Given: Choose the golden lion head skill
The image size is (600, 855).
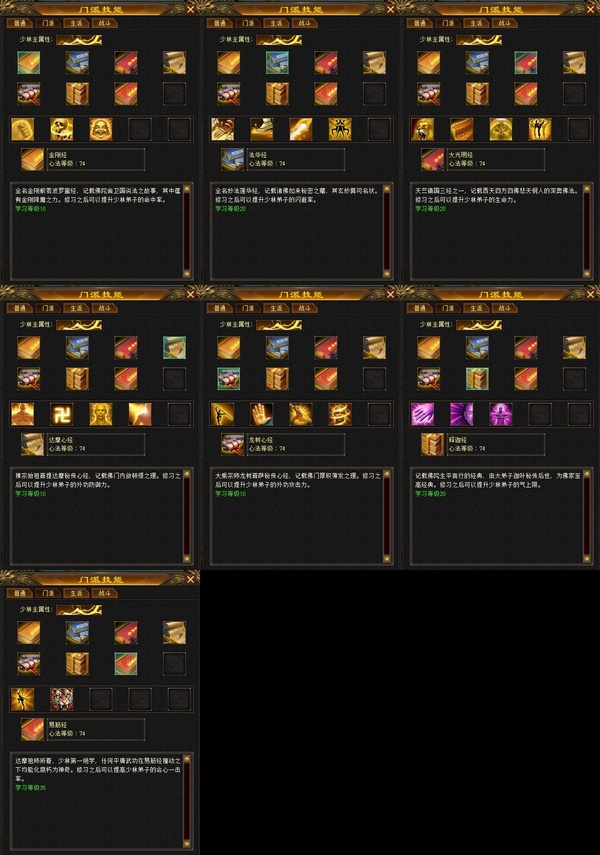Looking at the screenshot, I should pos(423,129).
